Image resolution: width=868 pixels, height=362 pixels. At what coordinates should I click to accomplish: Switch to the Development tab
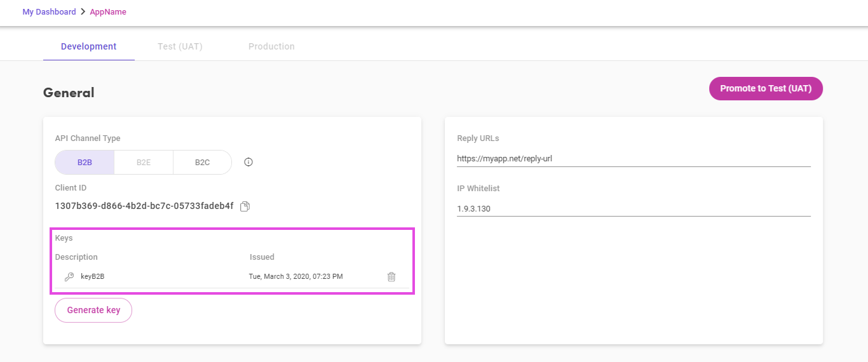89,46
